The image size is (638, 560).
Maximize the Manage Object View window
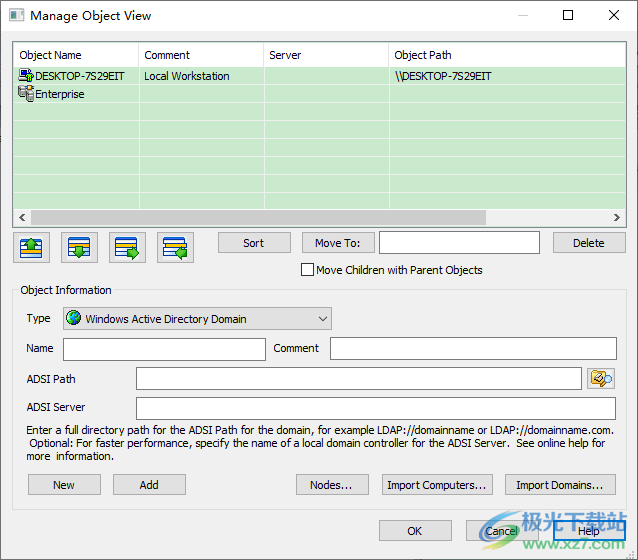click(568, 15)
